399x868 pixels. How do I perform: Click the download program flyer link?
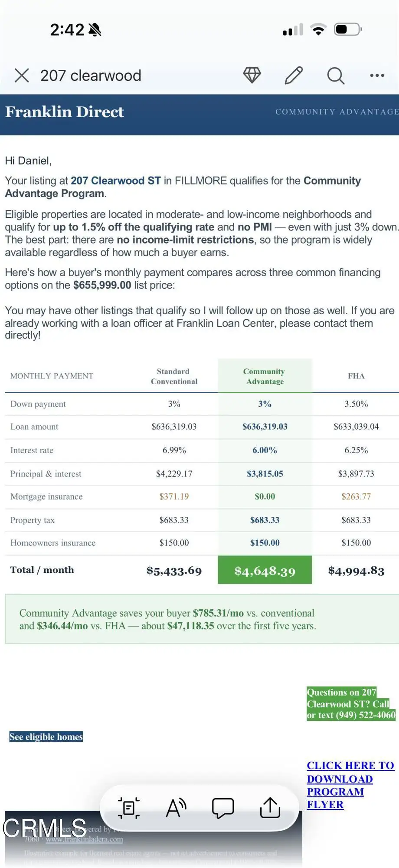coord(350,785)
